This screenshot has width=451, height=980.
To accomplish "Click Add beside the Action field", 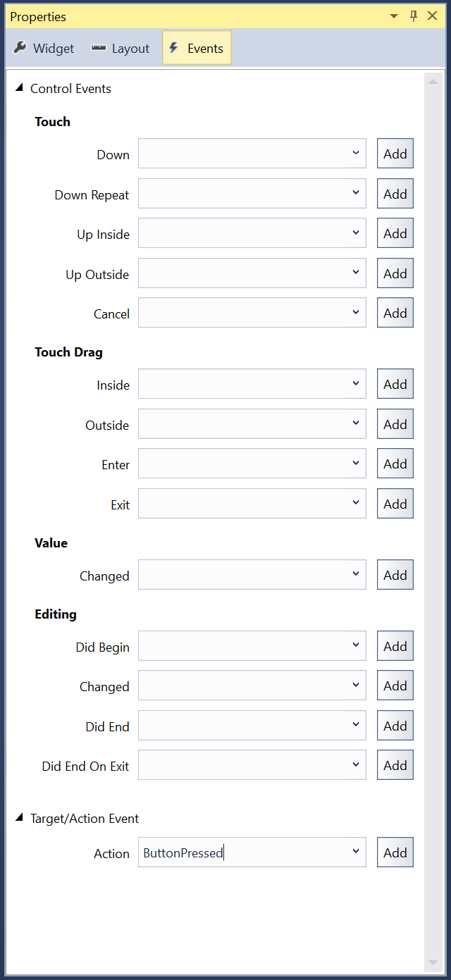I will point(395,852).
